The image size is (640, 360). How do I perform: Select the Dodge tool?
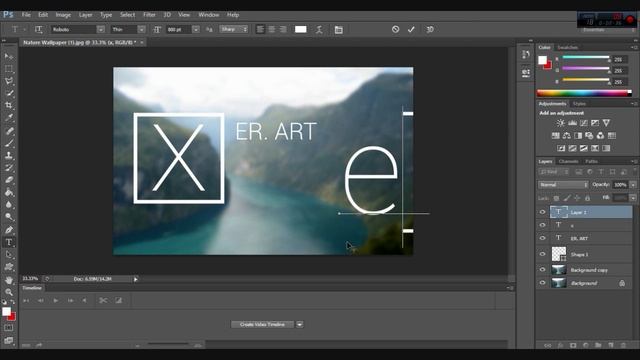tap(9, 217)
